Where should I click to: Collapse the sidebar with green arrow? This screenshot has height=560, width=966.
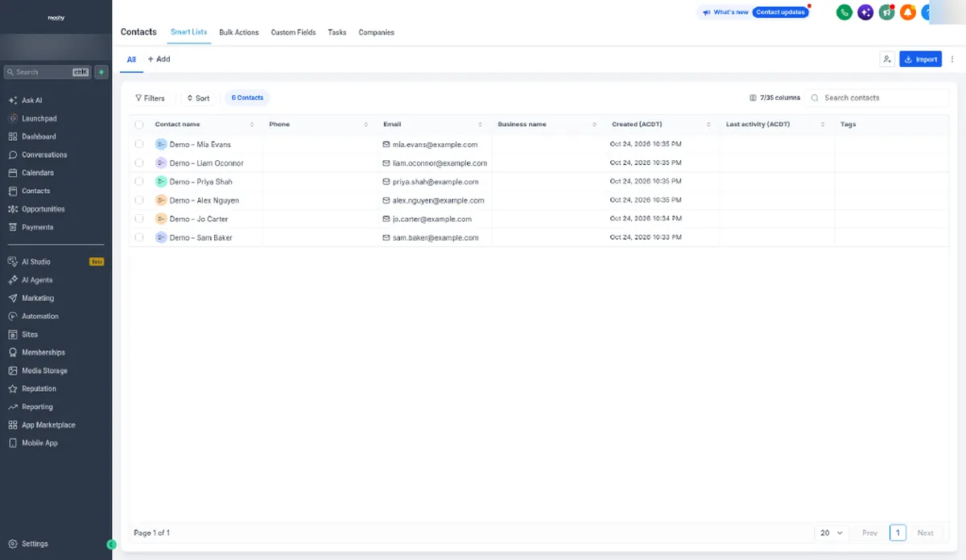click(x=111, y=545)
